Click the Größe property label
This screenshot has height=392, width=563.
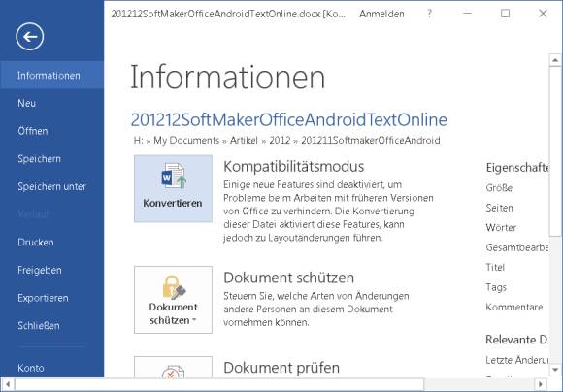[x=499, y=187]
